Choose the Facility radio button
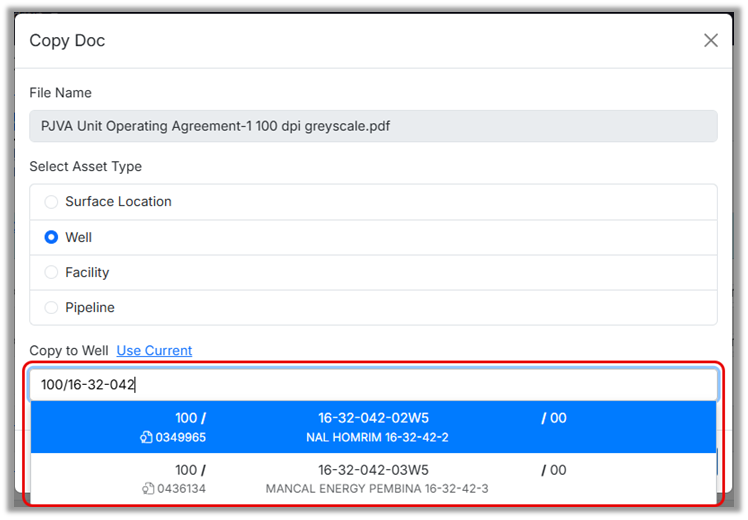 click(x=51, y=273)
